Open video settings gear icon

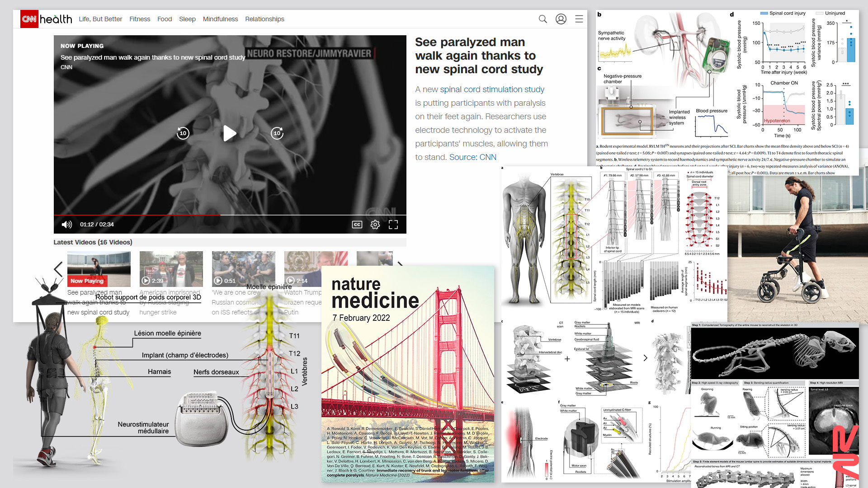point(375,225)
